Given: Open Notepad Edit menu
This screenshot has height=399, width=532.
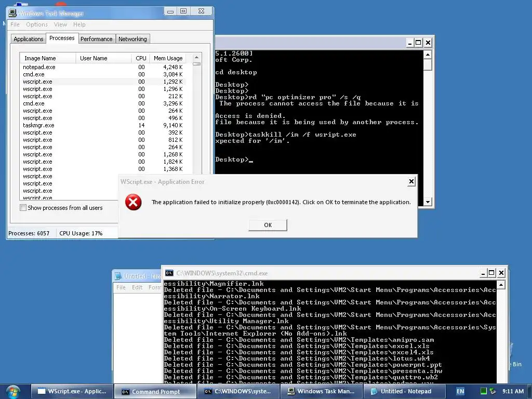Looking at the screenshot, I should tap(137, 287).
